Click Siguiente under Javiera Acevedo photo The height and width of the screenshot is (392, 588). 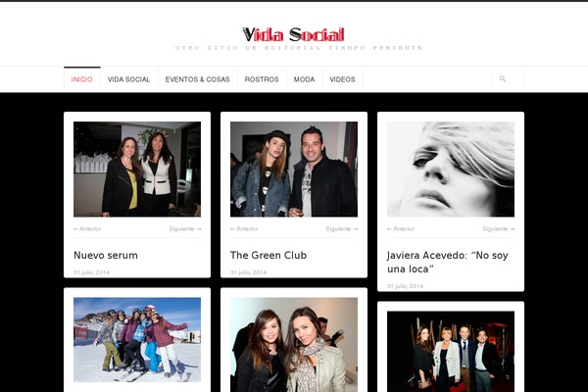point(499,228)
